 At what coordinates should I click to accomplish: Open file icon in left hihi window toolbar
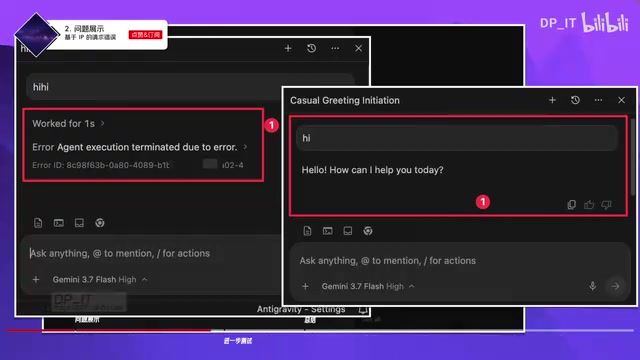[38, 223]
